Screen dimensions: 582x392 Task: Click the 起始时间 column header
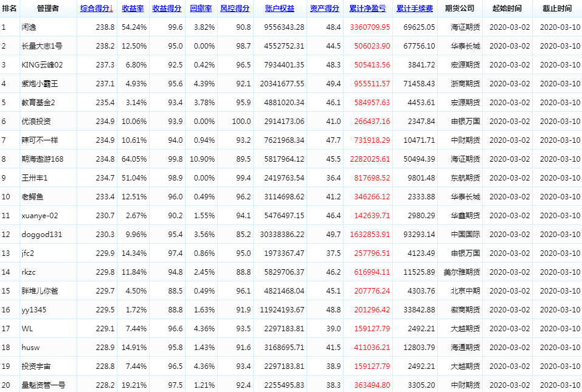tap(507, 9)
